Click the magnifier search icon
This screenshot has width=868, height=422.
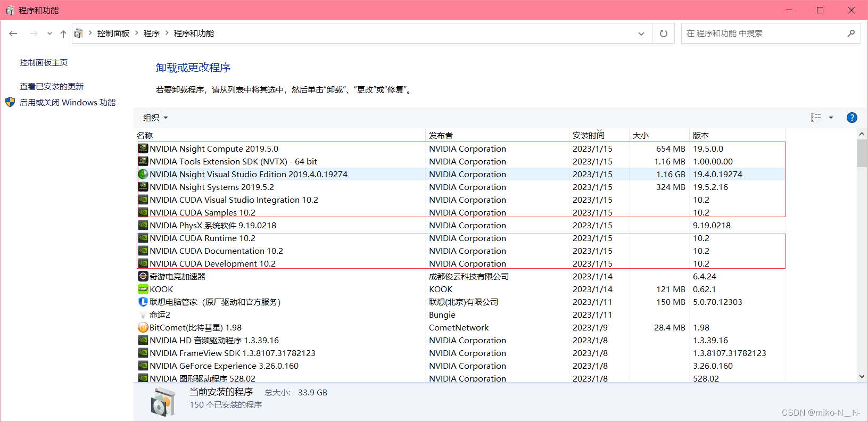[x=851, y=34]
